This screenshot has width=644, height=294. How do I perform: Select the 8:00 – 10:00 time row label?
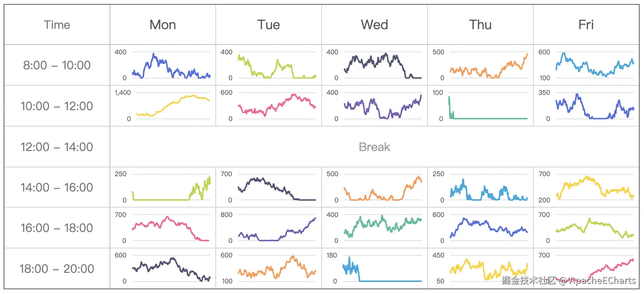pos(57,65)
